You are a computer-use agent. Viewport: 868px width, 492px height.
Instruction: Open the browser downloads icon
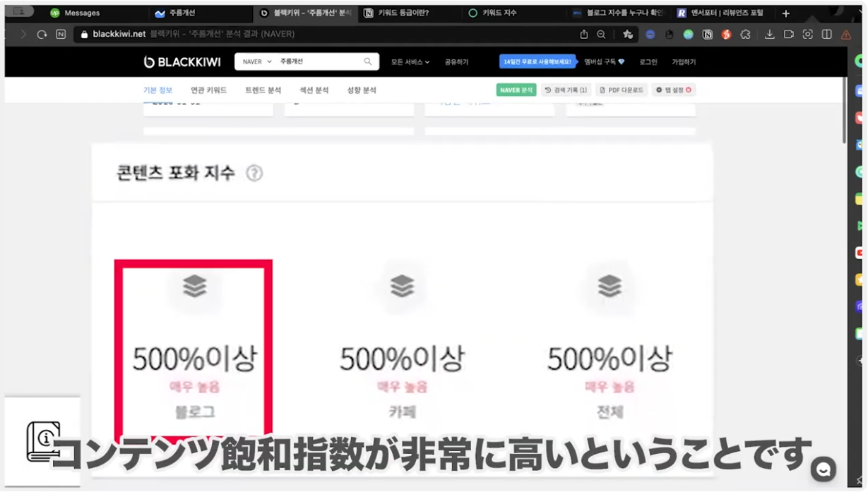pyautogui.click(x=770, y=35)
